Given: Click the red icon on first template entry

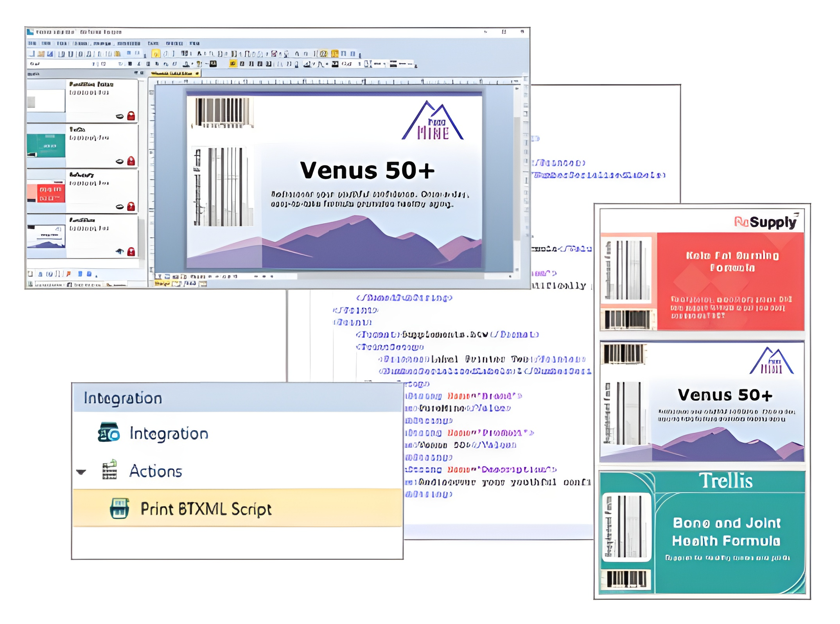Looking at the screenshot, I should coord(131,116).
